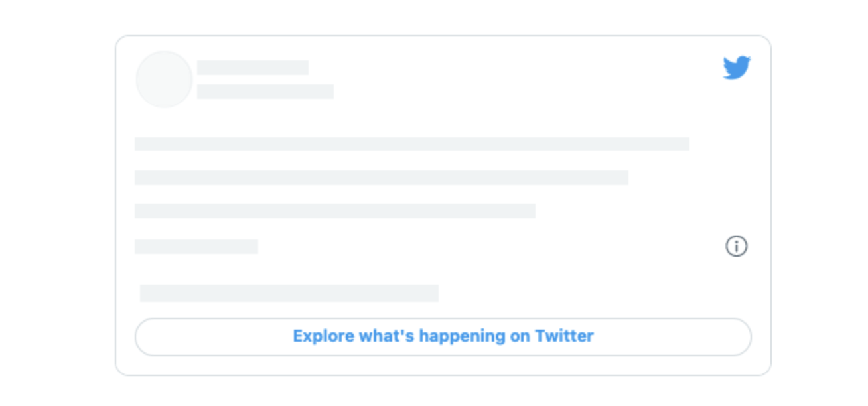Click the word Explore in the button
Image resolution: width=868 pixels, height=406 pixels.
[323, 336]
